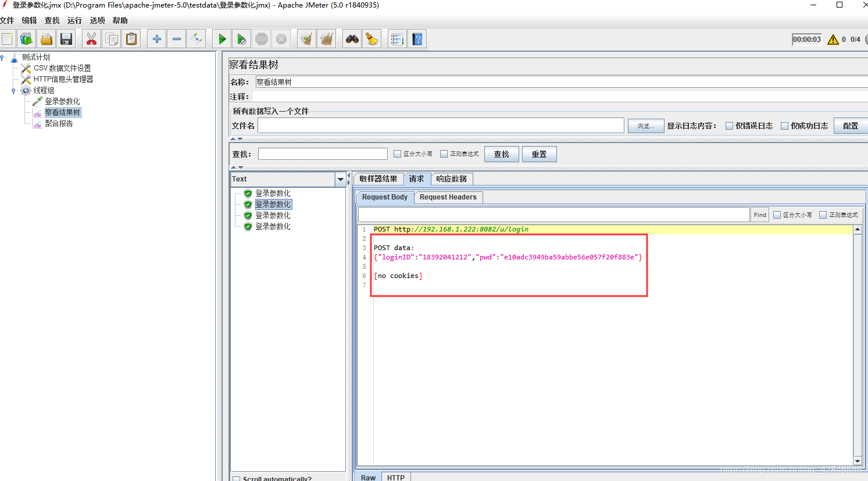Screen dimensions: 868x481
Task: Open the Text renderer dropdown
Action: click(340, 179)
